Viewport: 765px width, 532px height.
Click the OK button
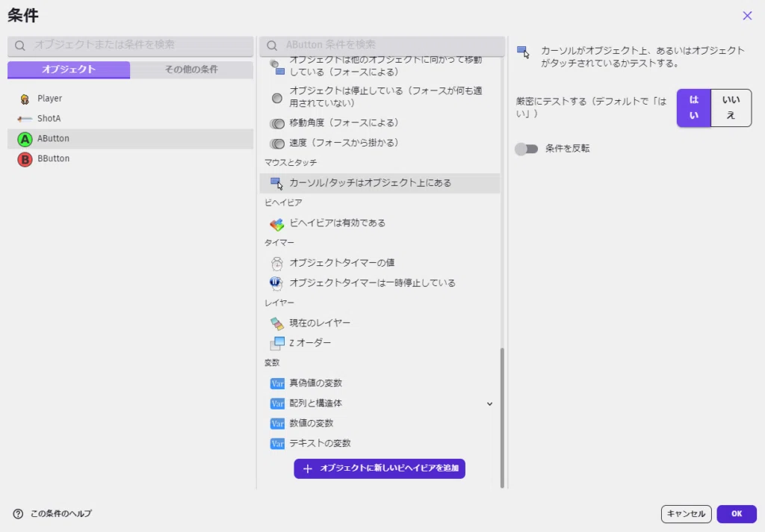click(x=737, y=513)
